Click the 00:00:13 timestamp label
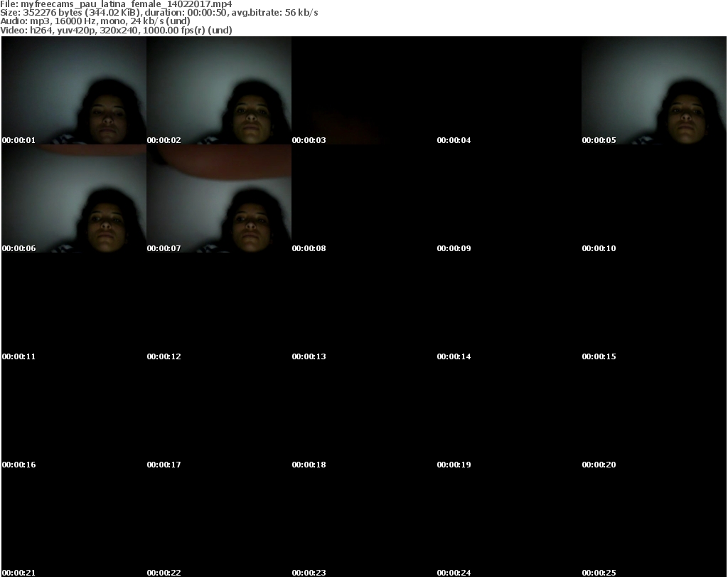Screen dimensions: 728x577 (309, 356)
